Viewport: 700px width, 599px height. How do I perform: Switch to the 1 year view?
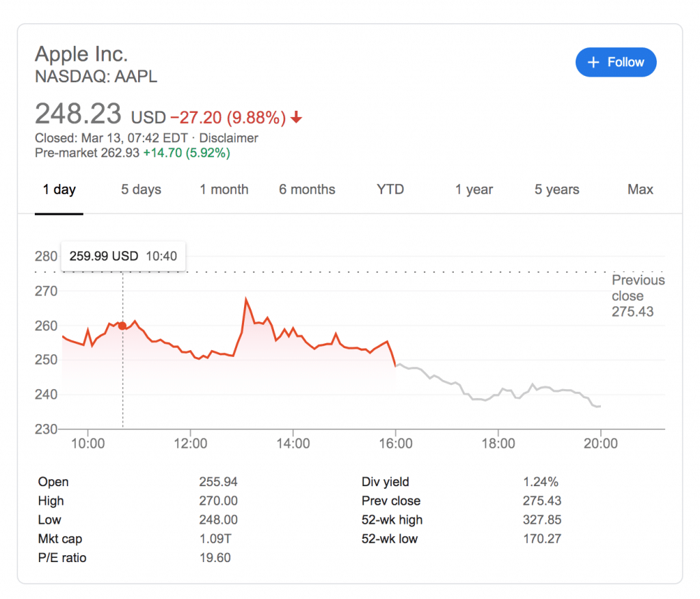tap(474, 189)
